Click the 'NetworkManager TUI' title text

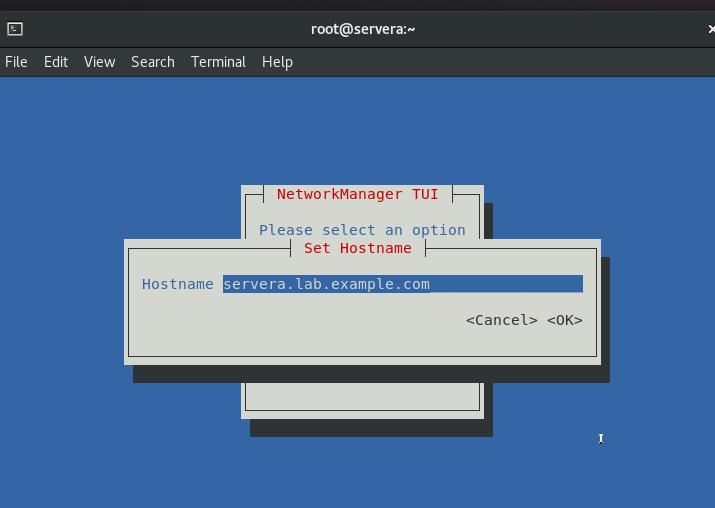358,194
